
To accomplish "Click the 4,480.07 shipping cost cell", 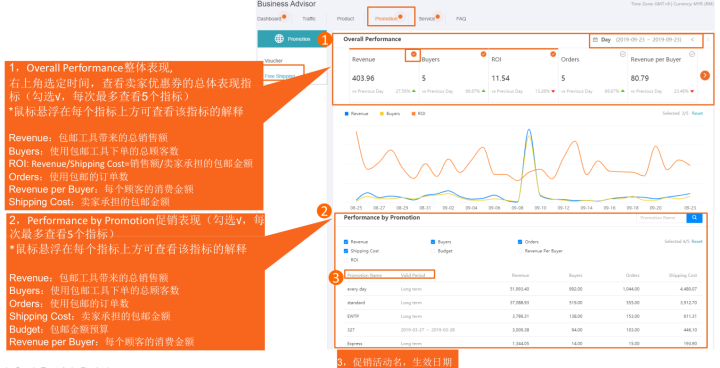I will coord(688,289).
